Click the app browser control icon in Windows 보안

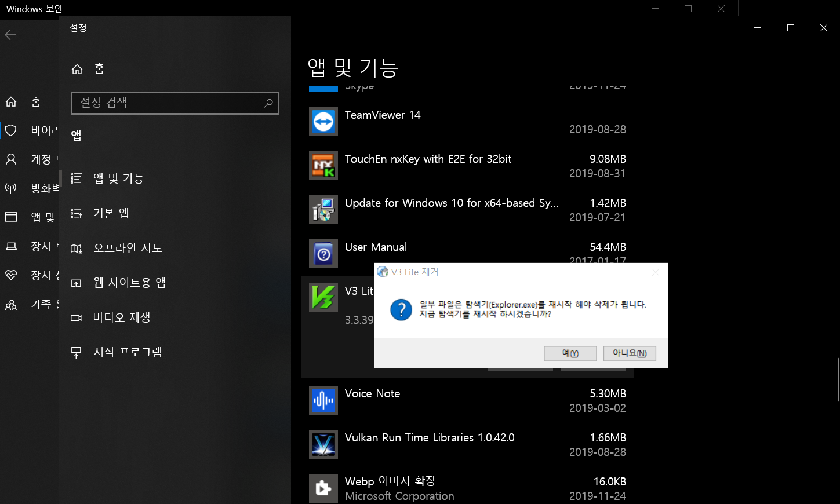tap(10, 217)
